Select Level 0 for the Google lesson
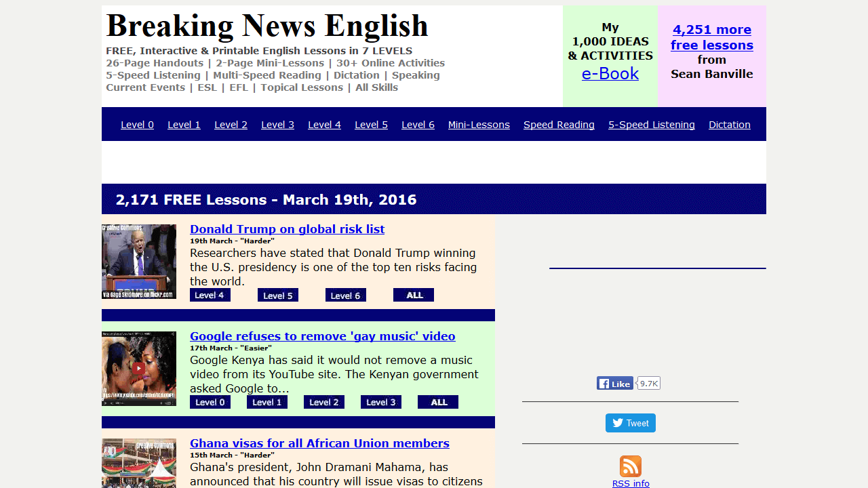The image size is (868, 488). click(x=210, y=402)
